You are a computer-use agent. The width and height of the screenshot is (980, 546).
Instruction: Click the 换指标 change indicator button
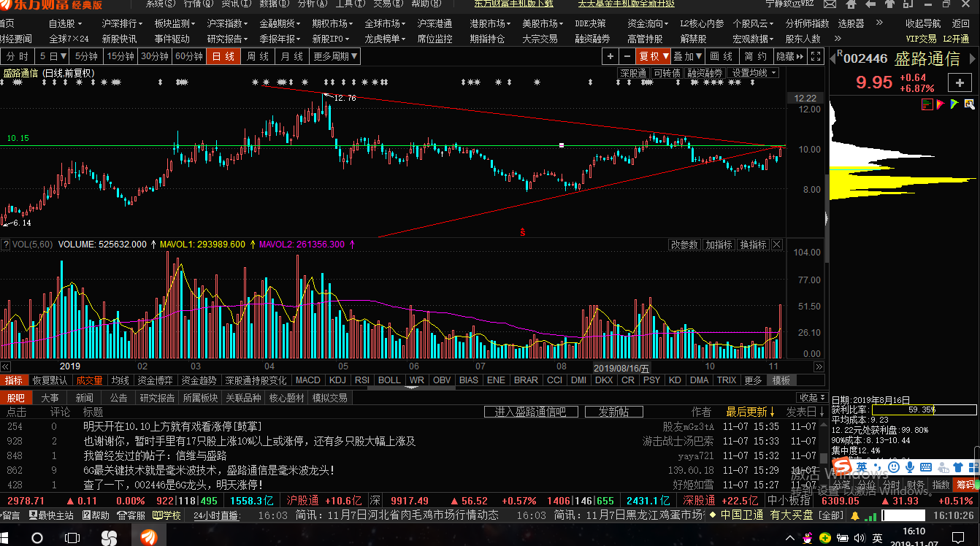[x=753, y=245]
